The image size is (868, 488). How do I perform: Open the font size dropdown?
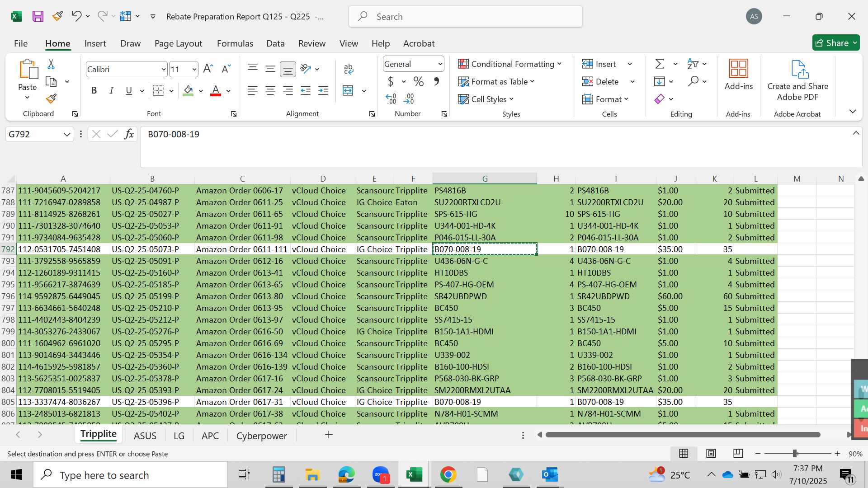pyautogui.click(x=194, y=70)
